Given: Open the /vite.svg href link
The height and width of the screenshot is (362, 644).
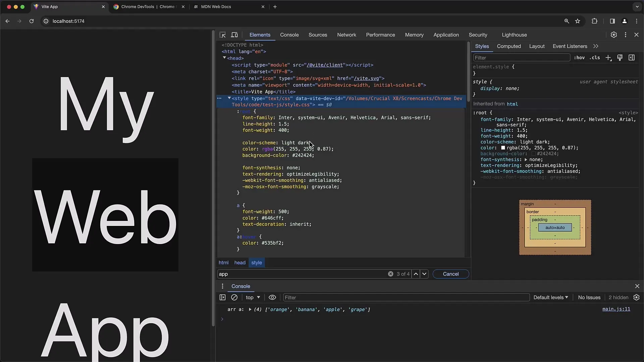Looking at the screenshot, I should tap(366, 78).
